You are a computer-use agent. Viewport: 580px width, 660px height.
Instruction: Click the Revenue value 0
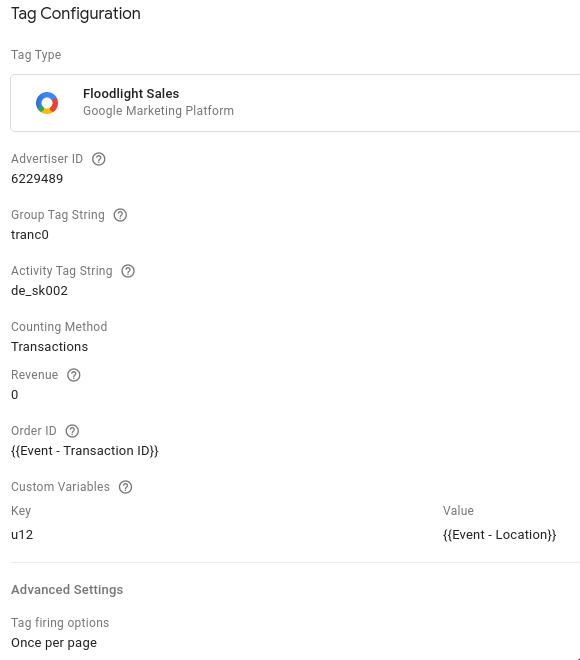pyautogui.click(x=15, y=395)
